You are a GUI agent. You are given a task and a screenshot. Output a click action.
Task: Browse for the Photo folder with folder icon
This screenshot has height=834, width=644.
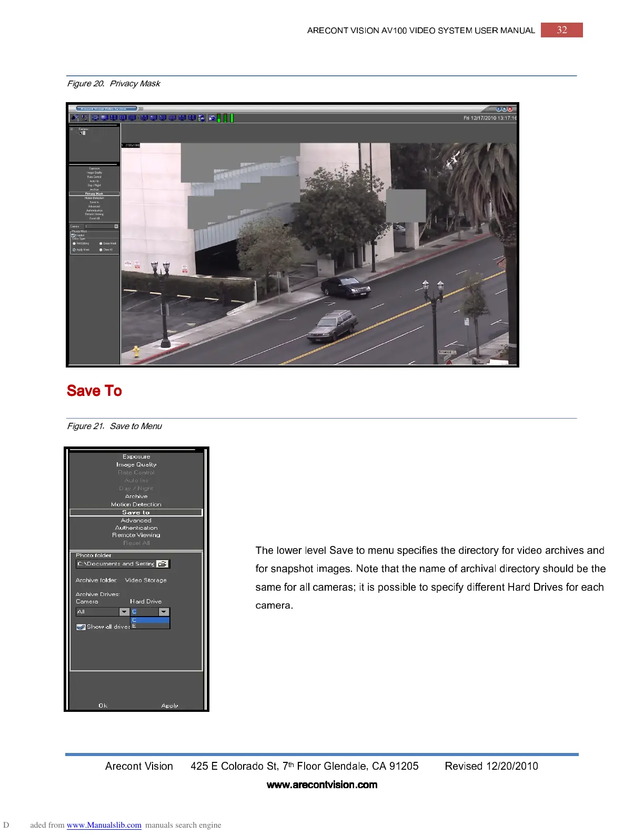coord(163,563)
